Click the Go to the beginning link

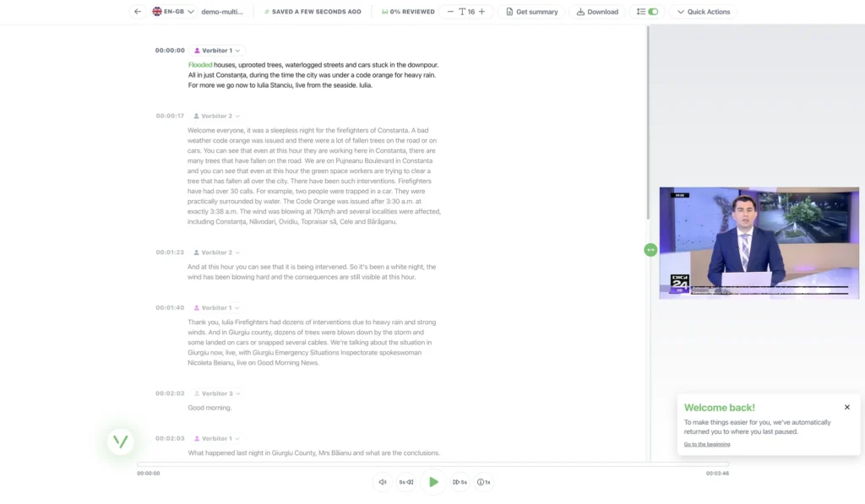tap(707, 443)
